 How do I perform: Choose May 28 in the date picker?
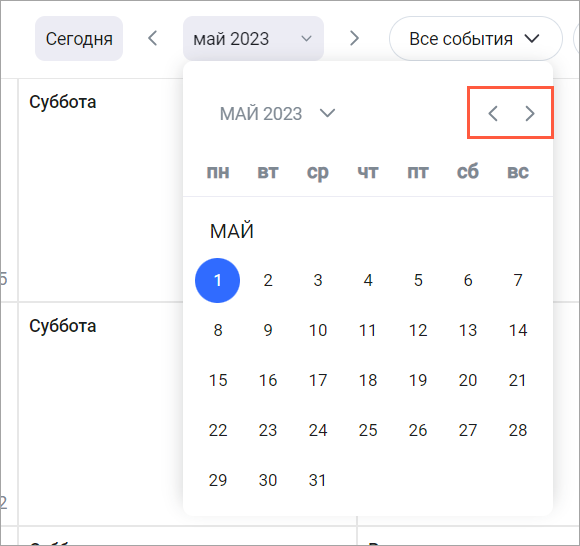(518, 430)
